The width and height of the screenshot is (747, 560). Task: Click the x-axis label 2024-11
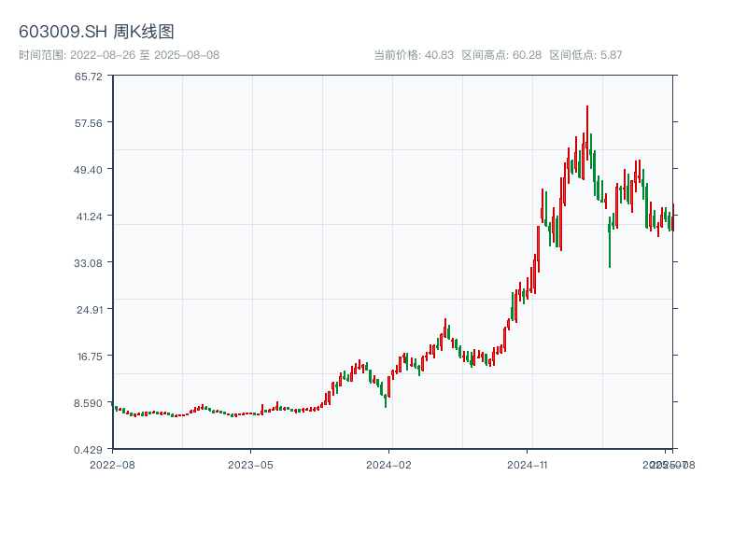pos(528,465)
